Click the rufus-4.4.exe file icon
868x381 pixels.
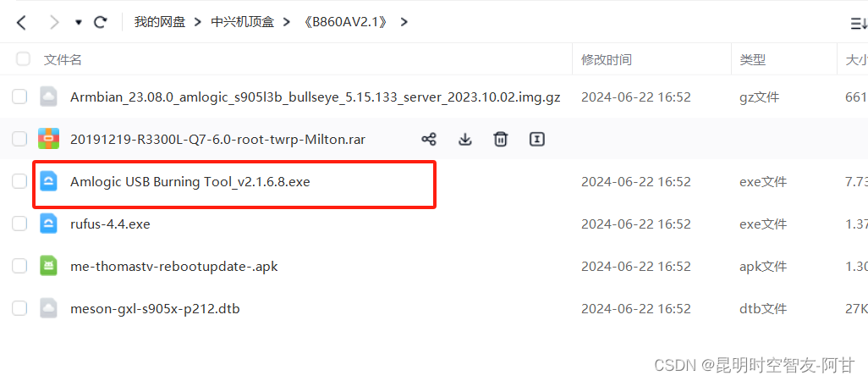(x=49, y=224)
